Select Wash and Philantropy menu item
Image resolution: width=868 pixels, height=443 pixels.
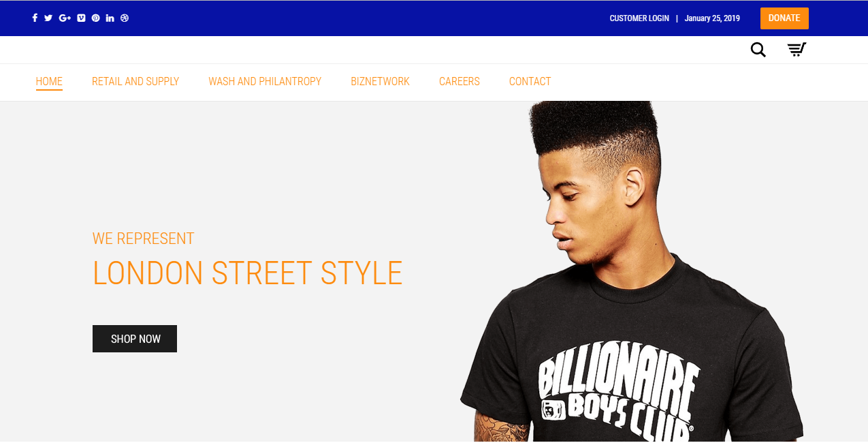pyautogui.click(x=265, y=82)
